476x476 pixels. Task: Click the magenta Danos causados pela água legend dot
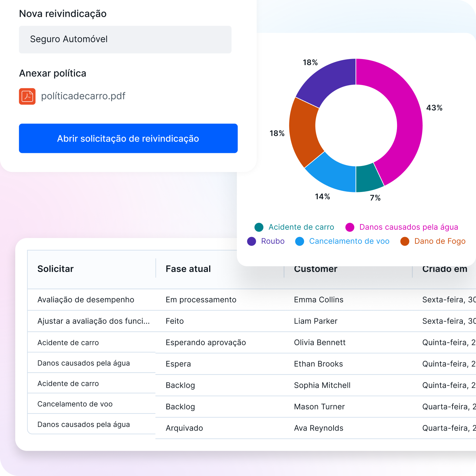pos(350,227)
